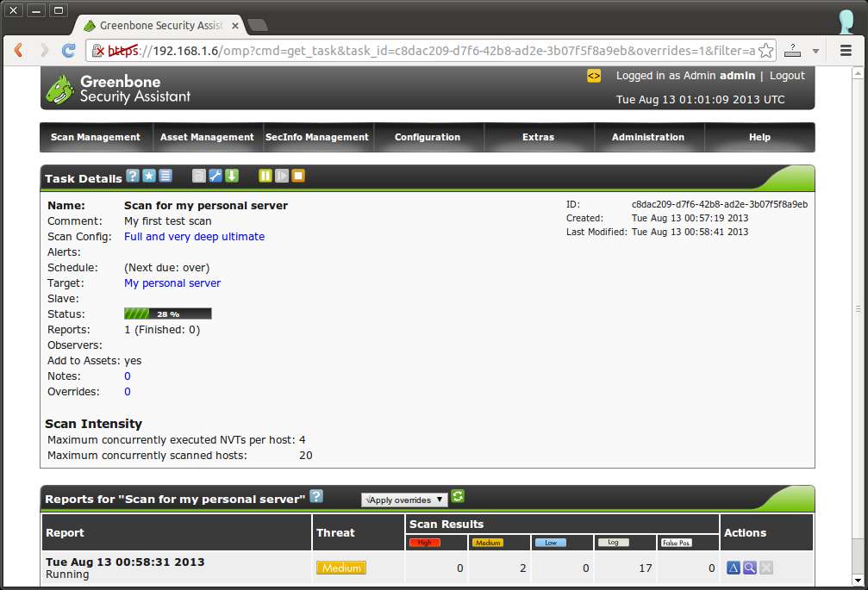
Task: Close the Greenbone Security Assistant tab
Action: point(235,26)
